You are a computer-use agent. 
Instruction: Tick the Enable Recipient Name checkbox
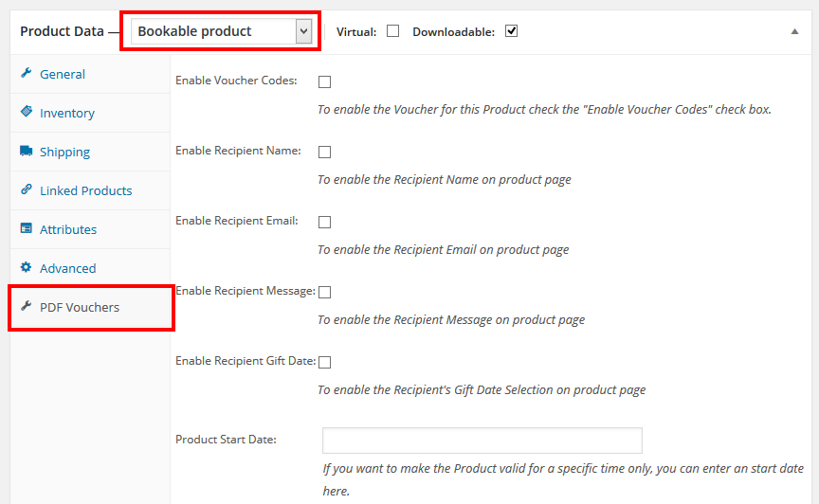(324, 152)
